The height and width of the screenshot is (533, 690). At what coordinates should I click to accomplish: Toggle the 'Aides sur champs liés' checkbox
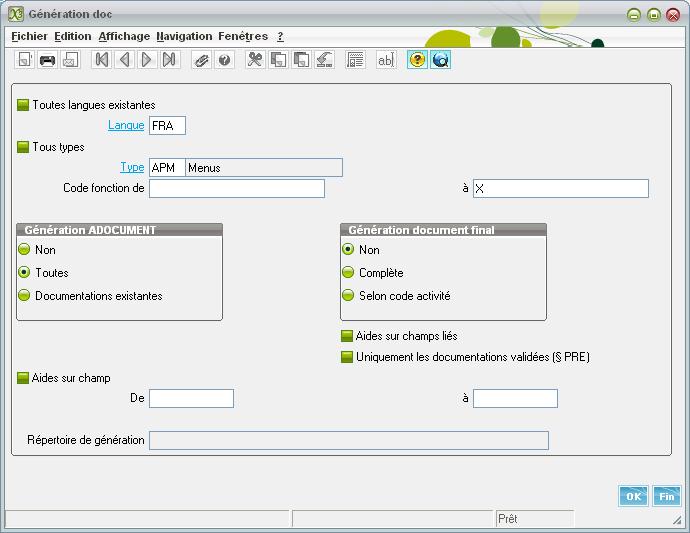point(347,337)
